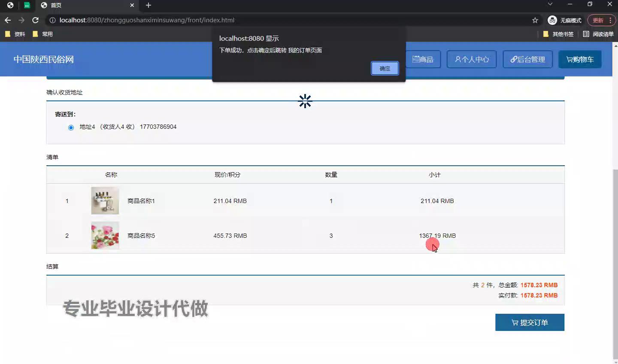Open the 购物车 shopping cart

(580, 59)
